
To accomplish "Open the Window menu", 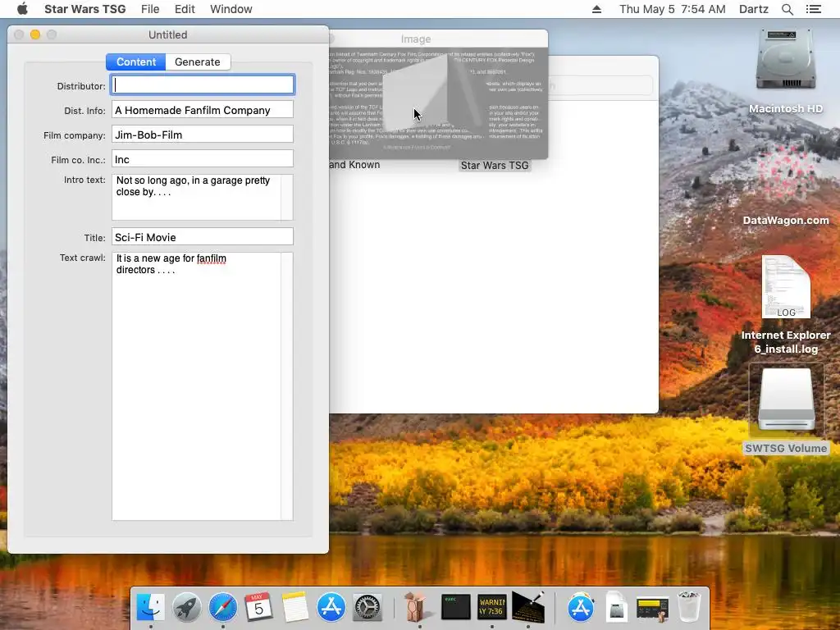I will (x=231, y=9).
